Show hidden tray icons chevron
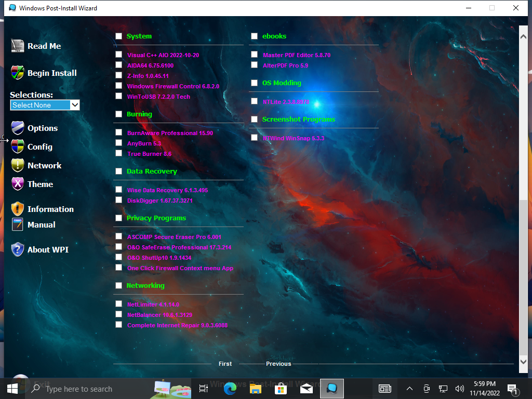Image resolution: width=532 pixels, height=399 pixels. coord(409,389)
